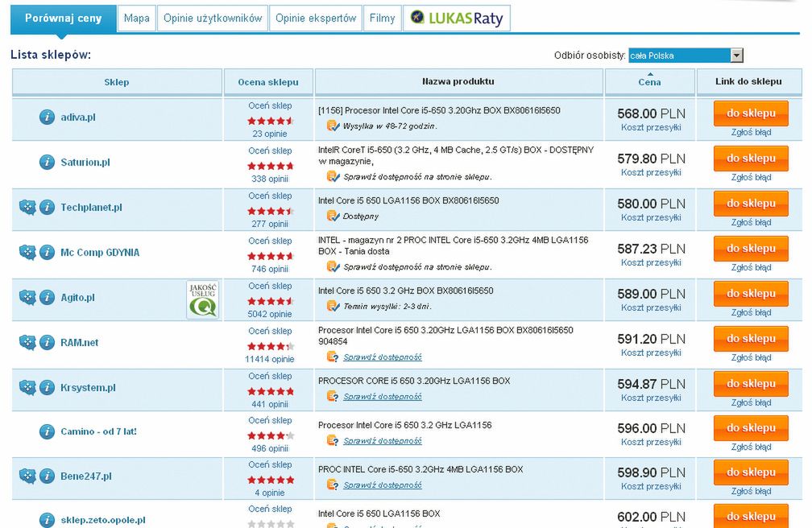Image resolution: width=812 pixels, height=528 pixels.
Task: Open info icon for Bene247.pl shop
Action: pos(47,476)
